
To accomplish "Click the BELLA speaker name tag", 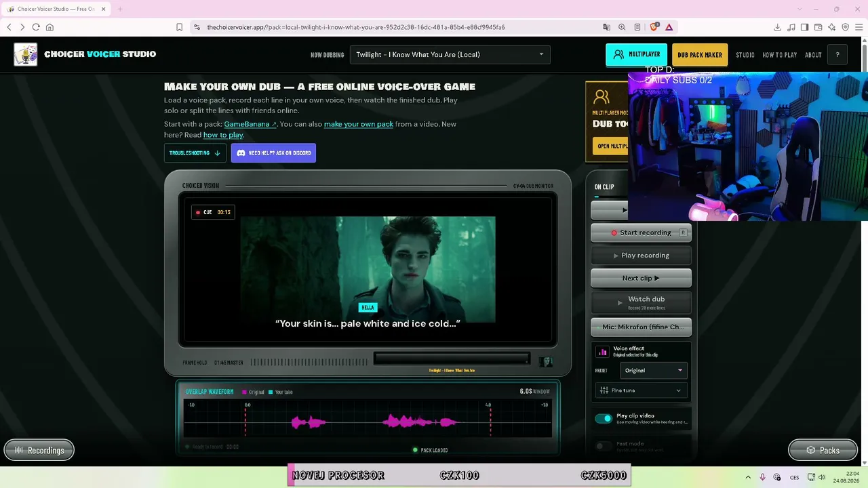I will (368, 308).
